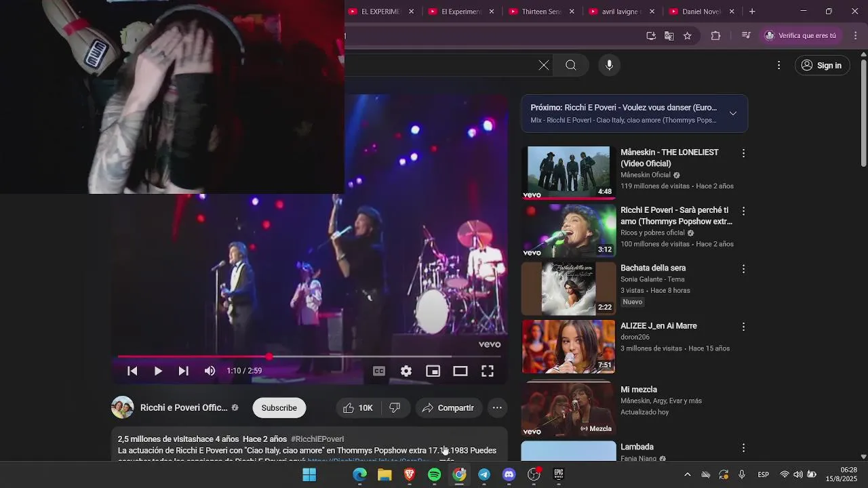Clear the YouTube search box
The width and height of the screenshot is (868, 488).
tap(544, 65)
